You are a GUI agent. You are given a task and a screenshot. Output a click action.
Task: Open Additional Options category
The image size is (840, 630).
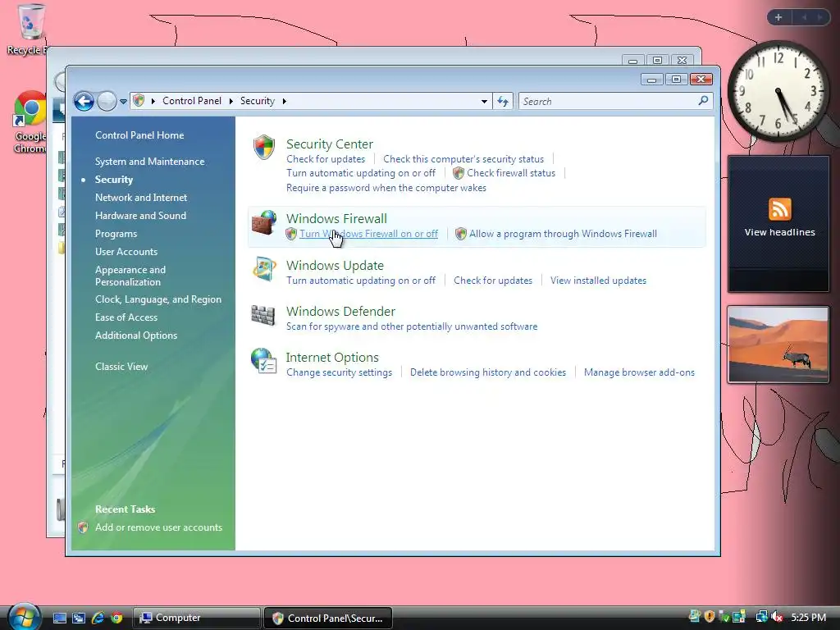(136, 336)
